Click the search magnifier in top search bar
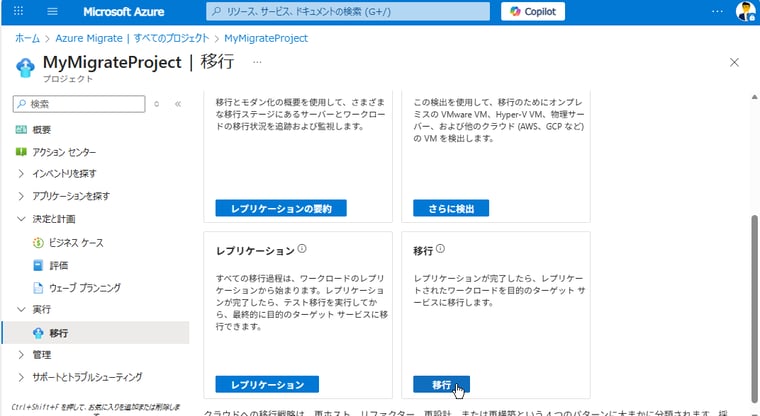Screen dimensions: 760x416 [x=217, y=12]
